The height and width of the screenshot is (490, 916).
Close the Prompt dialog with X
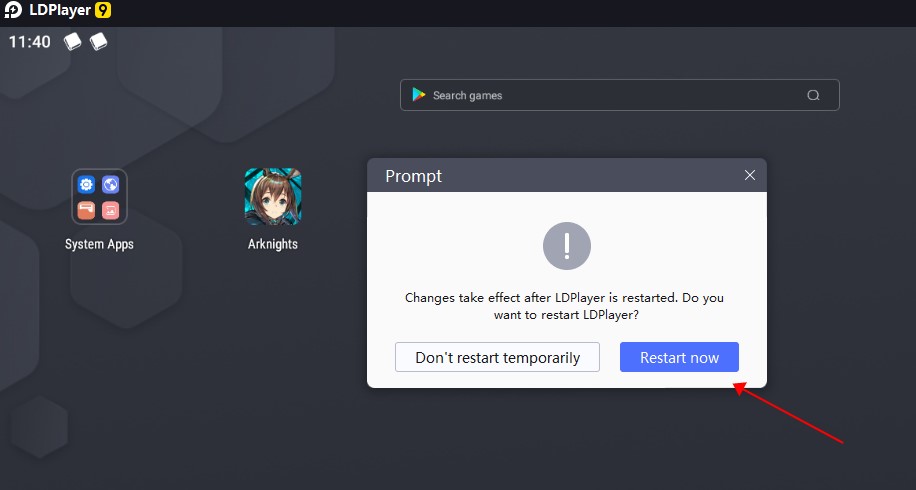point(750,175)
